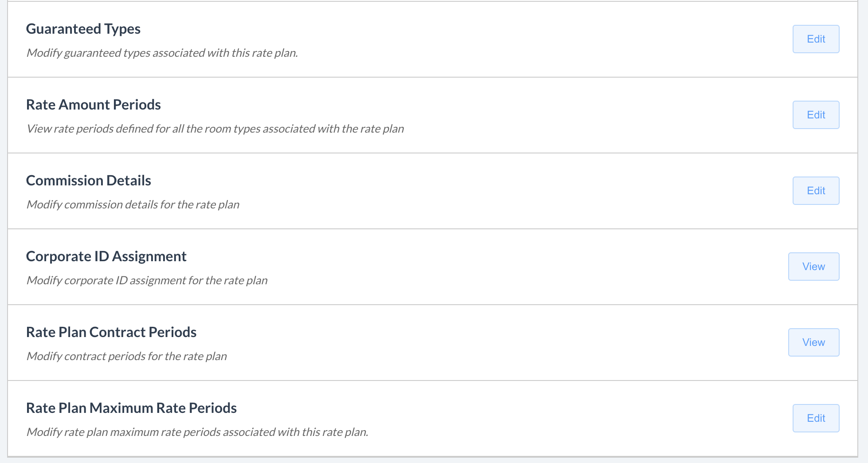This screenshot has height=463, width=868.
Task: Open Commission Details edit button
Action: [816, 191]
